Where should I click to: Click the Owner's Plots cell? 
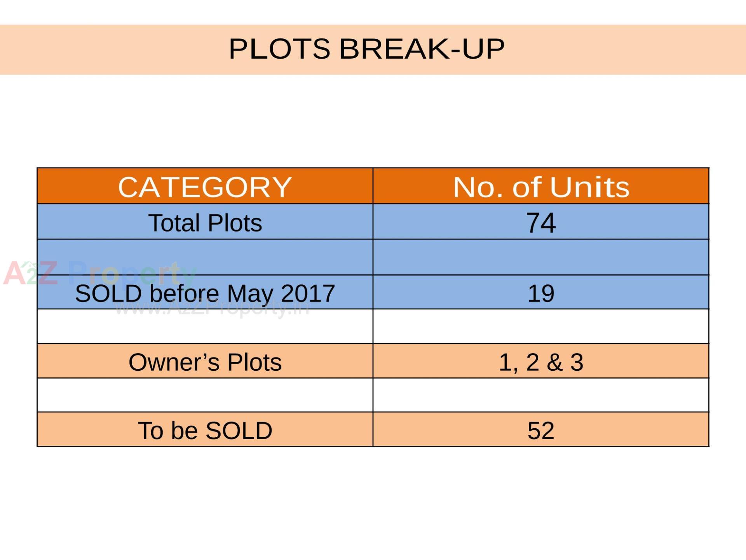pyautogui.click(x=205, y=362)
